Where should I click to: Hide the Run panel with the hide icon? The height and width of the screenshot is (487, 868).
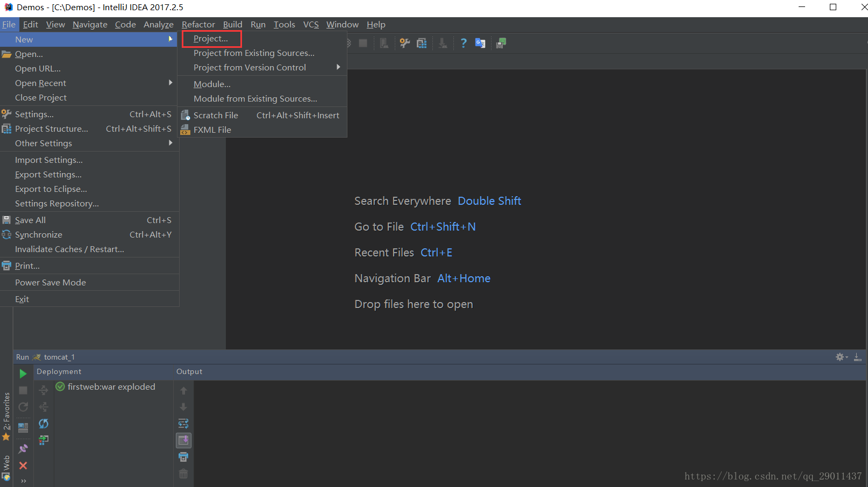[858, 357]
